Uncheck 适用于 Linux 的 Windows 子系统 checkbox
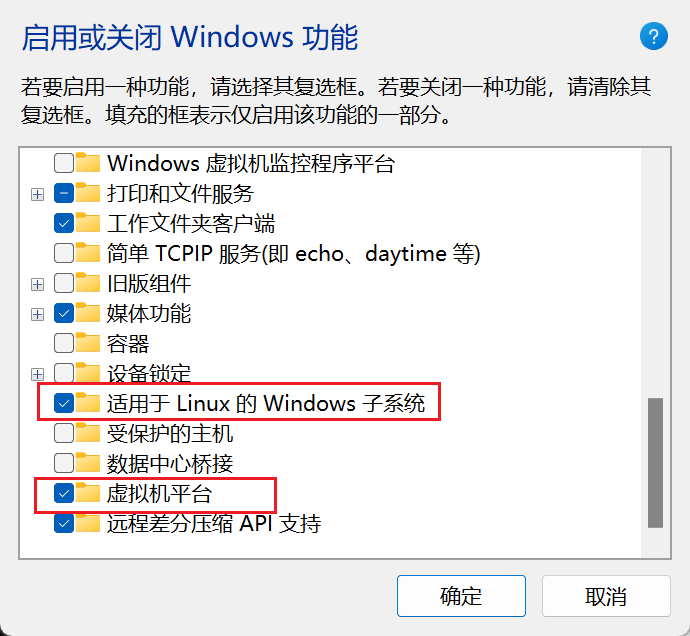The height and width of the screenshot is (636, 690). coord(64,403)
